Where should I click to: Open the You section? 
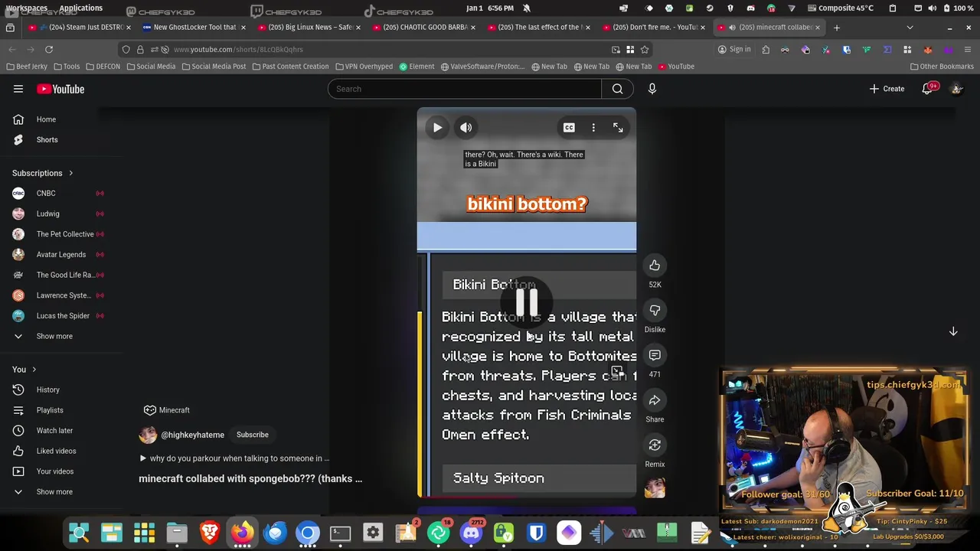(x=24, y=370)
